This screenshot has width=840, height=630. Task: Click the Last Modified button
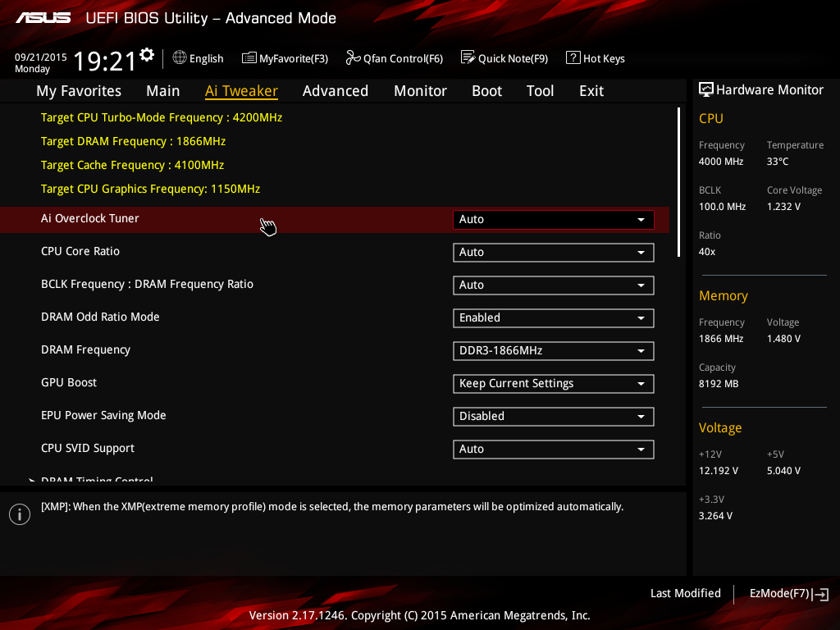click(x=685, y=594)
